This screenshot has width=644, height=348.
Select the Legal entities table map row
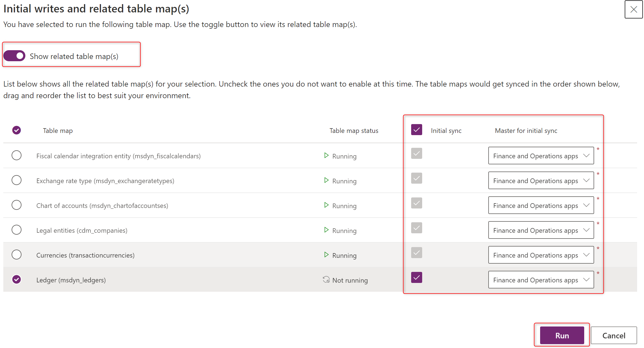17,230
